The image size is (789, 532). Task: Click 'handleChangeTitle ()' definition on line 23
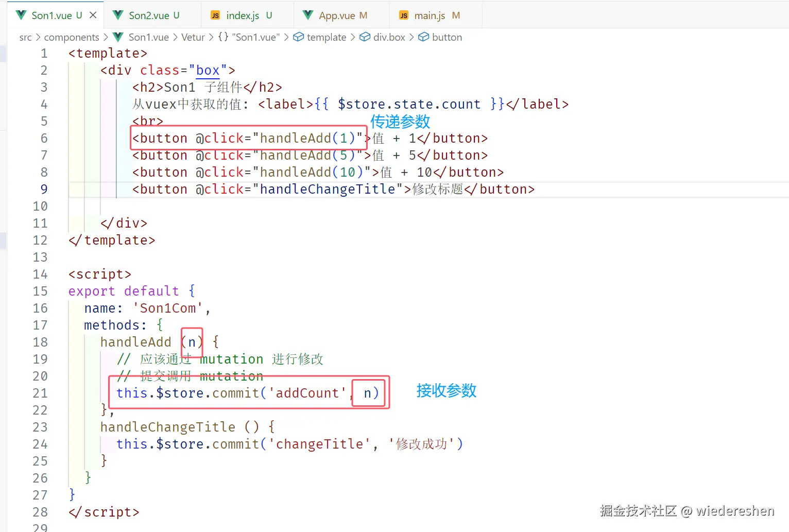tap(180, 427)
